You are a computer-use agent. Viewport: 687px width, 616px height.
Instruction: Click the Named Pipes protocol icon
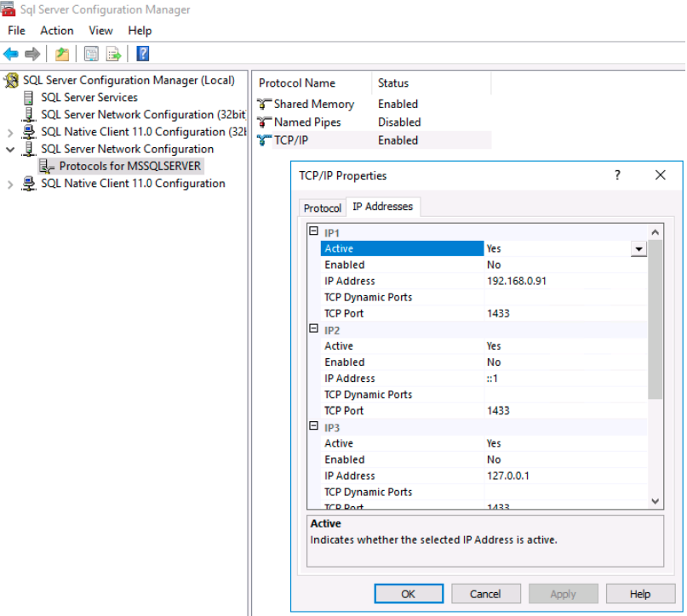coord(264,123)
